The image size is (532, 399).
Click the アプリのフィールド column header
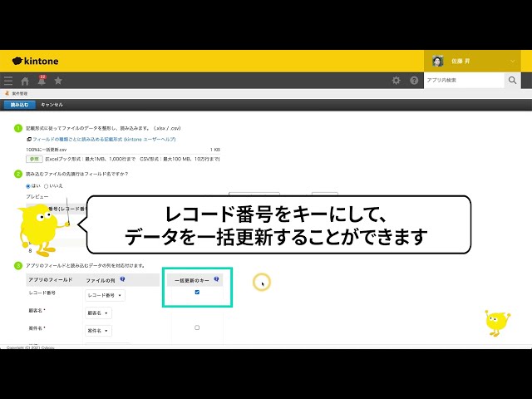click(x=50, y=280)
